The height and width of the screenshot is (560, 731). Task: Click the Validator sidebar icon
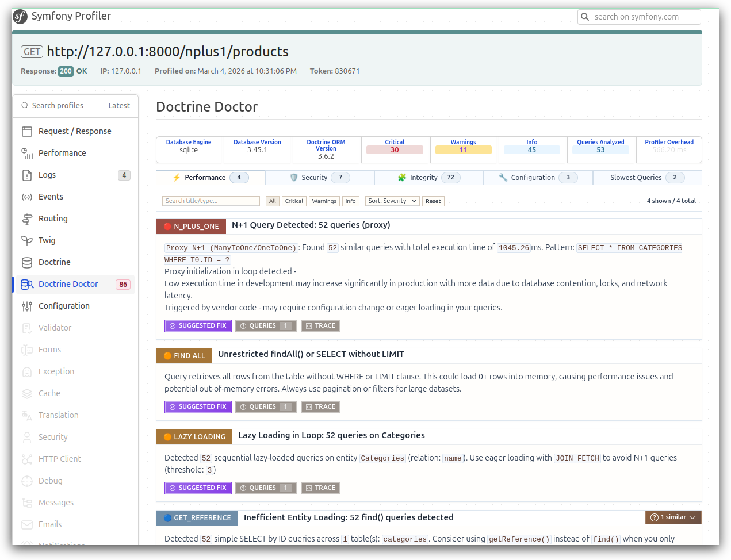click(27, 328)
